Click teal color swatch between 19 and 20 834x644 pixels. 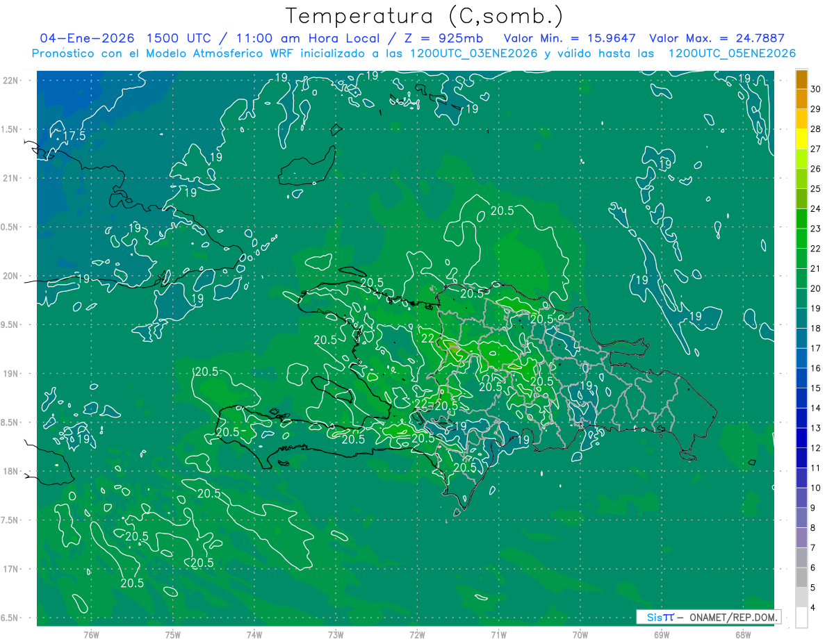click(801, 298)
